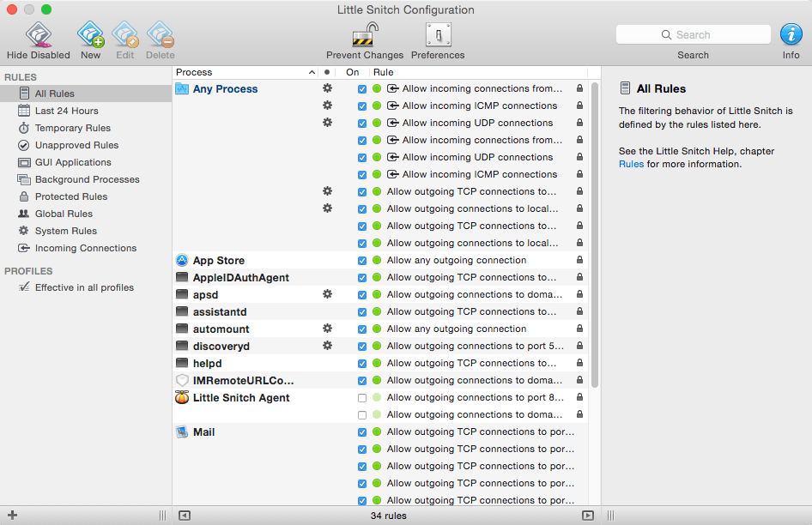Image resolution: width=812 pixels, height=525 pixels.
Task: Toggle the IMRemoteURLCo... rule checkbox
Action: coord(362,381)
